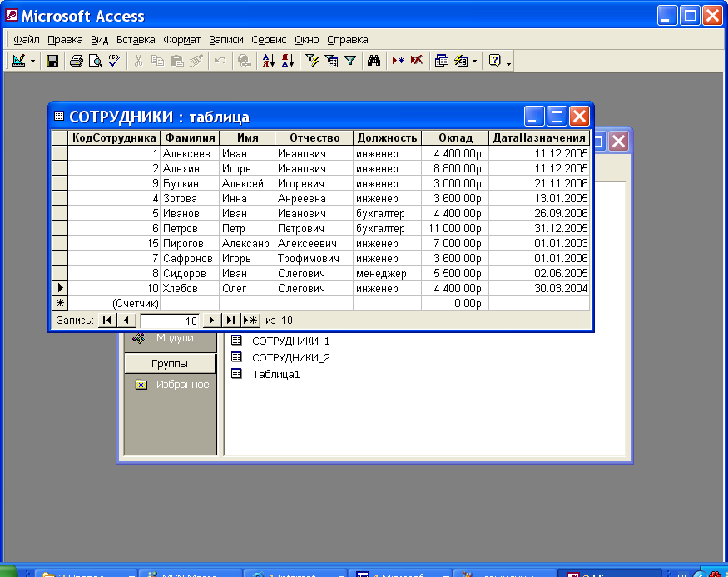Image resolution: width=728 pixels, height=577 pixels.
Task: Click the record number input field
Action: tap(171, 321)
